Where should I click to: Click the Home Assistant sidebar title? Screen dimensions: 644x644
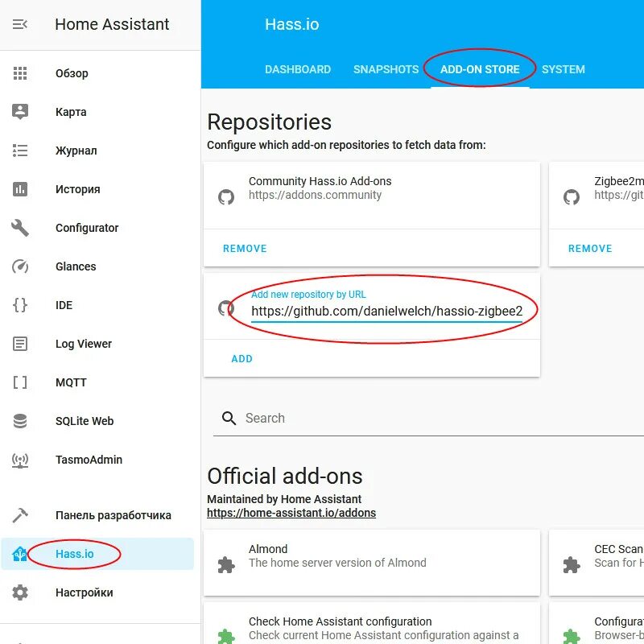pos(112,24)
